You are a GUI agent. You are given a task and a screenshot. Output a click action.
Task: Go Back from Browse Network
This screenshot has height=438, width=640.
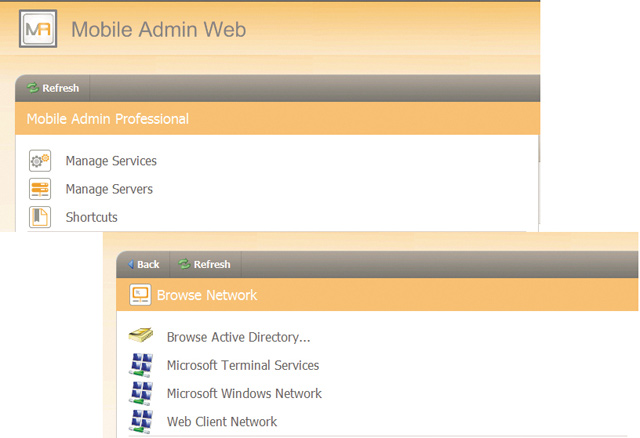pos(144,265)
